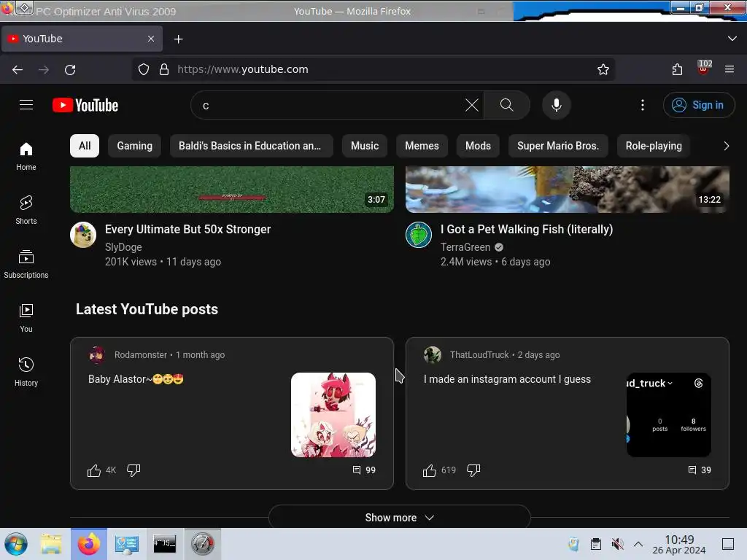Open comments on Rodamonster post (99)
The width and height of the screenshot is (747, 560).
[x=364, y=470]
